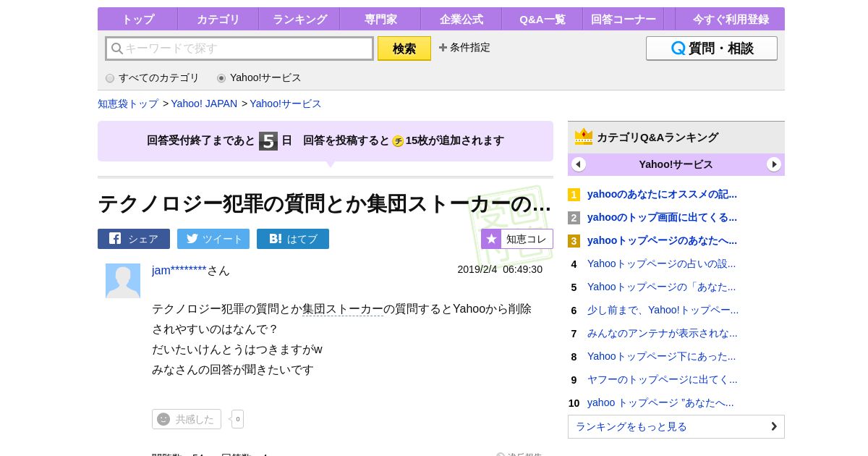The image size is (868, 456).
Task: Click the empathy count bubble showing 0
Action: coord(237,419)
